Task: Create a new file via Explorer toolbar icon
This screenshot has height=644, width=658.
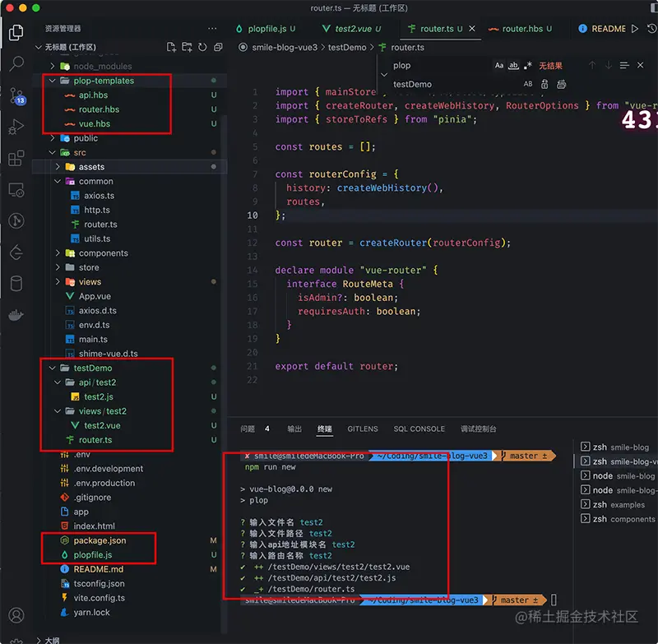Action: point(171,47)
